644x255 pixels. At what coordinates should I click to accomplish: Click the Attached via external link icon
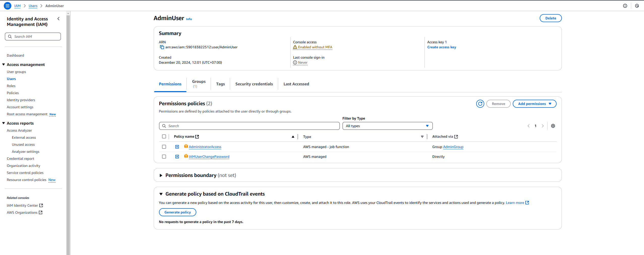pos(456,136)
